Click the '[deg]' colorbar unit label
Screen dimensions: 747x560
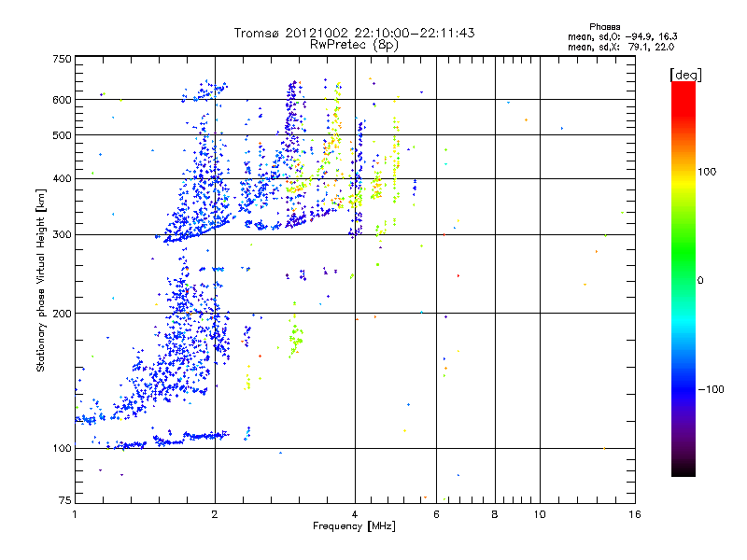tap(685, 75)
